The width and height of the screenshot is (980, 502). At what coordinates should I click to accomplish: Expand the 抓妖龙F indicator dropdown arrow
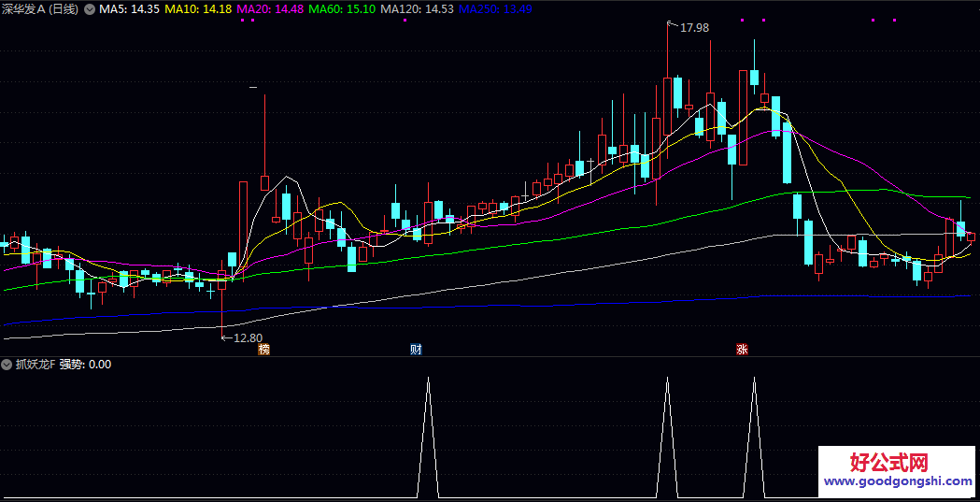[7, 365]
